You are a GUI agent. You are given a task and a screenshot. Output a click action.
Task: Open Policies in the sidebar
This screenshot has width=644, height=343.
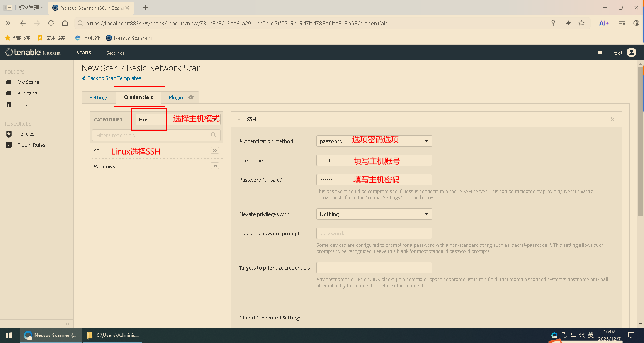click(x=26, y=134)
